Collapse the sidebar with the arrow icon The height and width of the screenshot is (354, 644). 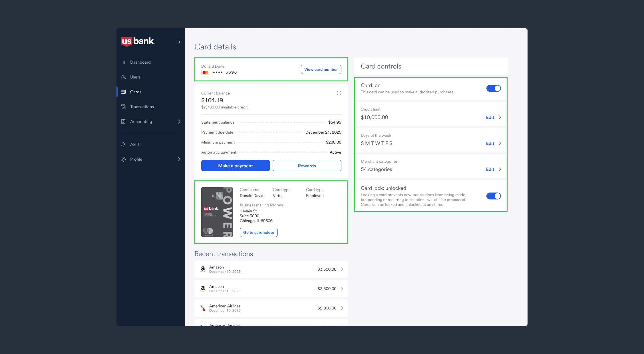coord(179,42)
